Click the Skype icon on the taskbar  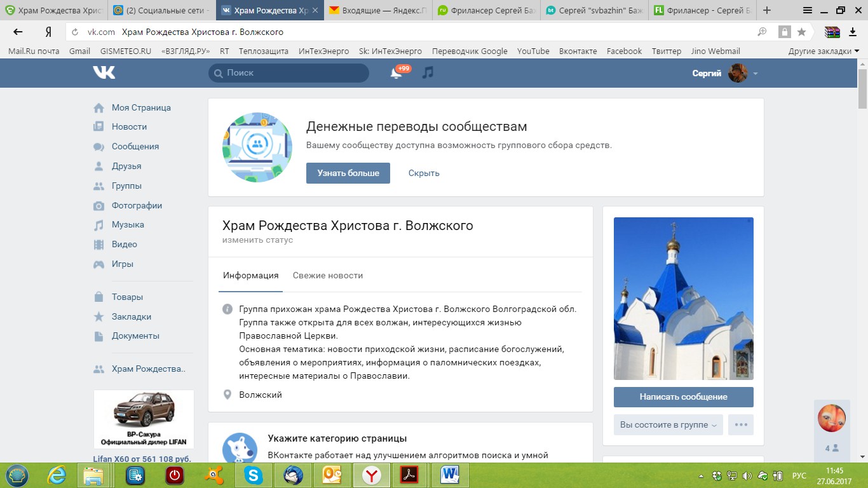(x=254, y=475)
